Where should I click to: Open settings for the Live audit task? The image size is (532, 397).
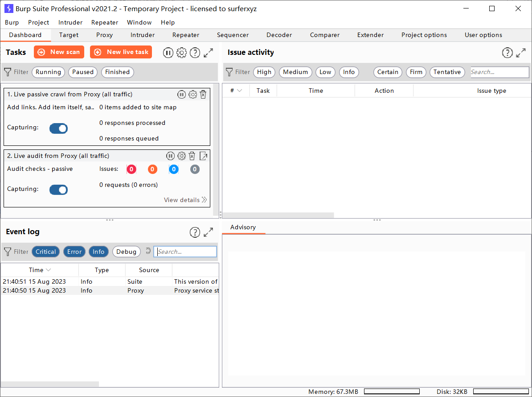pyautogui.click(x=182, y=156)
